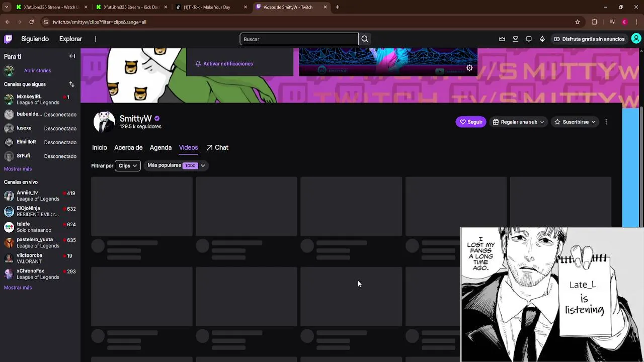
Task: Open vlictoorcba VALORANT channel
Action: click(x=40, y=258)
